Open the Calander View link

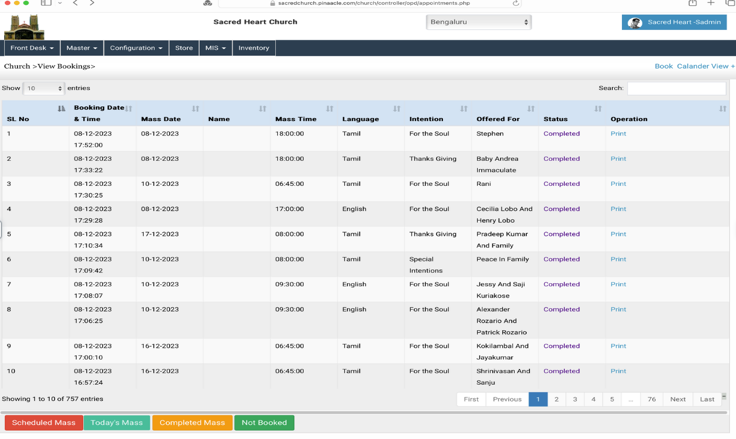(x=703, y=66)
